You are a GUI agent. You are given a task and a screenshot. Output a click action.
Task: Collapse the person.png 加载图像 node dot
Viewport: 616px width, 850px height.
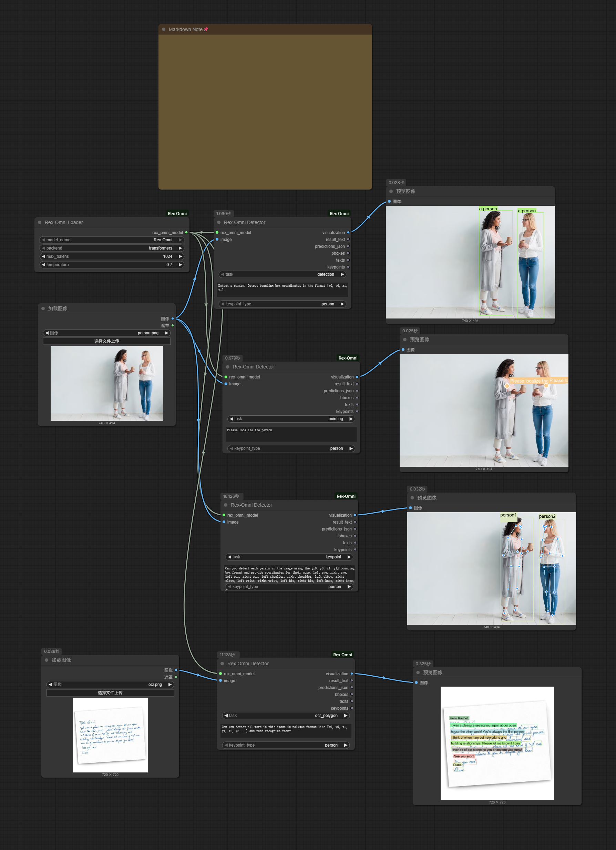[43, 308]
